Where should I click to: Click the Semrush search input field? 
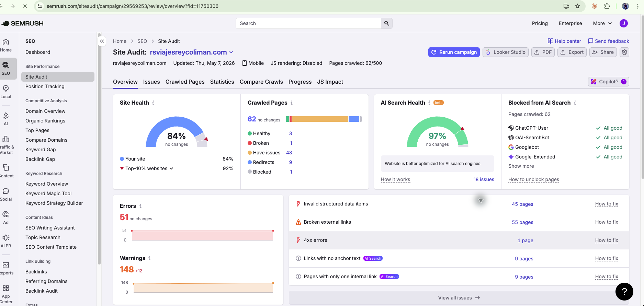(308, 23)
